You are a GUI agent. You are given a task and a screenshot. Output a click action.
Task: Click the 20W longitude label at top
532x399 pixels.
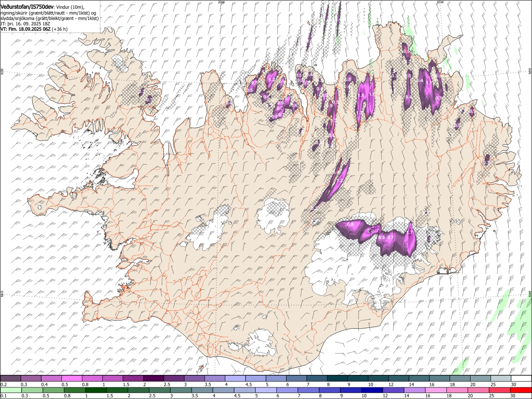click(221, 2)
